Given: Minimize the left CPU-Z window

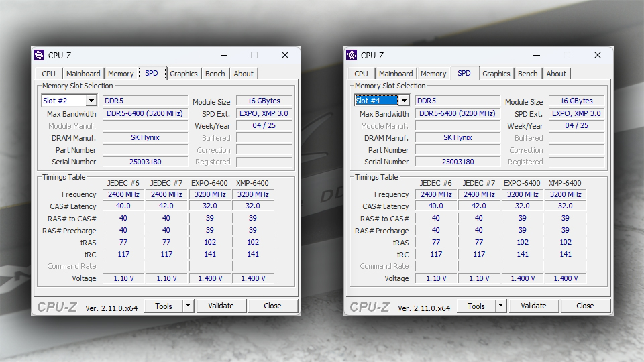Looking at the screenshot, I should pos(224,55).
